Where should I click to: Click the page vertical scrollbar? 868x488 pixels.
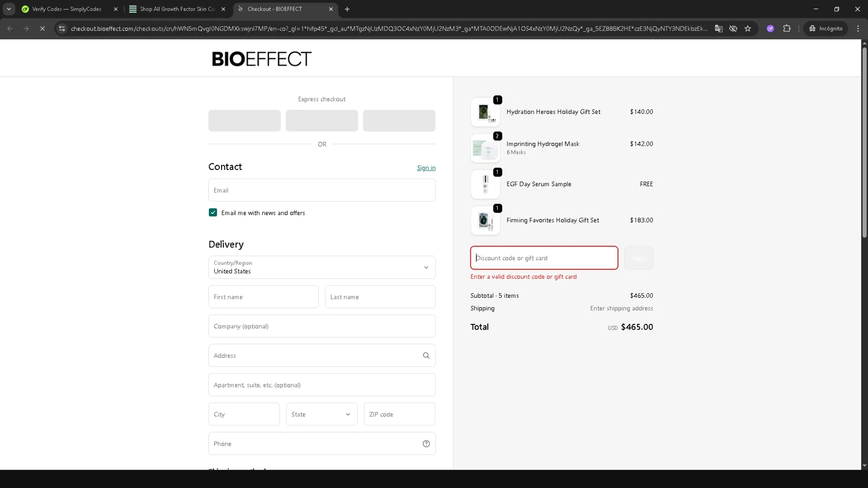(x=865, y=142)
